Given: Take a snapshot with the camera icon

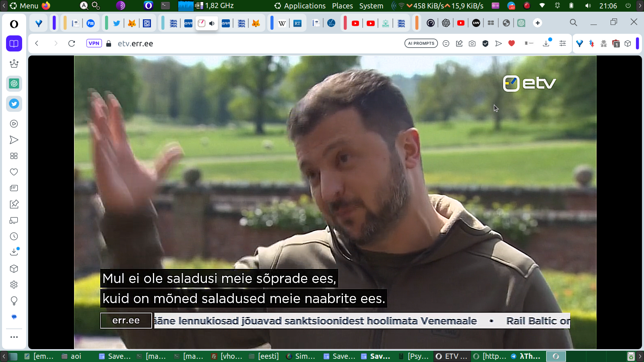Looking at the screenshot, I should tap(472, 43).
